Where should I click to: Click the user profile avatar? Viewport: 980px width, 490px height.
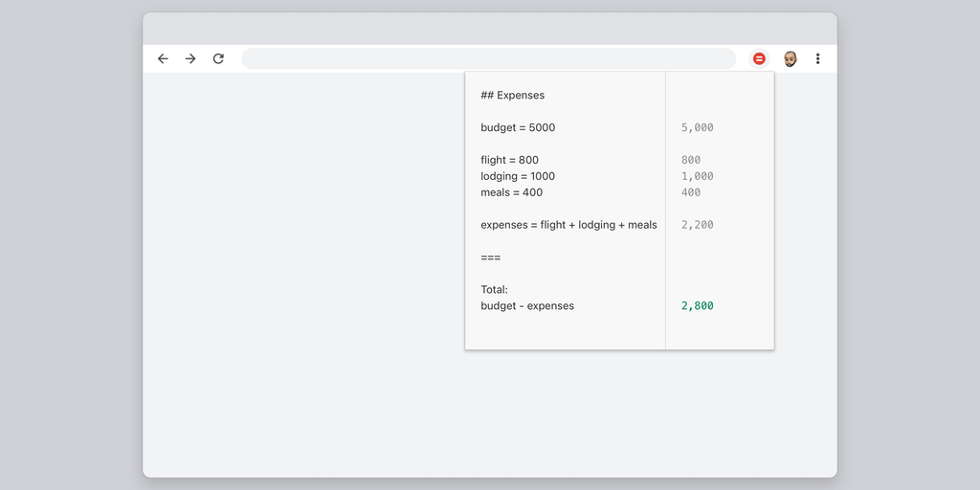tap(790, 58)
